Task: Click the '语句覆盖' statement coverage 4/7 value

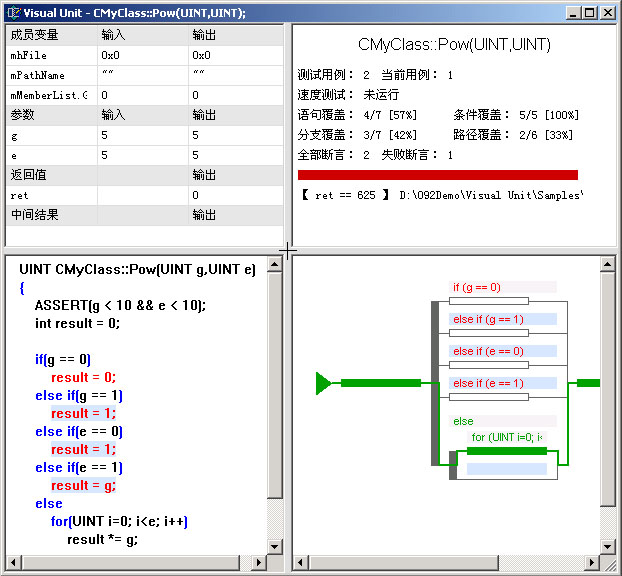Action: point(390,115)
